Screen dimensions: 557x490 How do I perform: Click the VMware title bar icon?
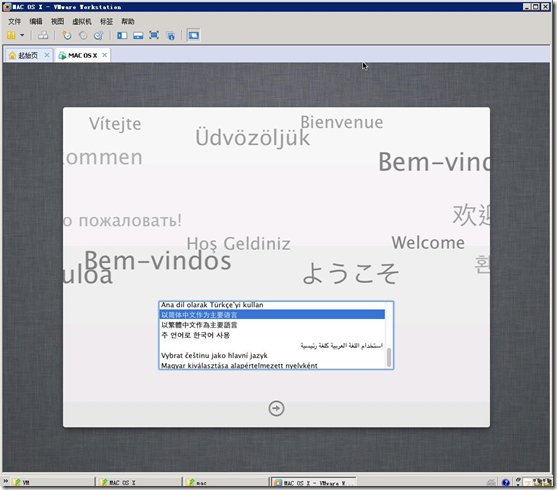pyautogui.click(x=7, y=6)
